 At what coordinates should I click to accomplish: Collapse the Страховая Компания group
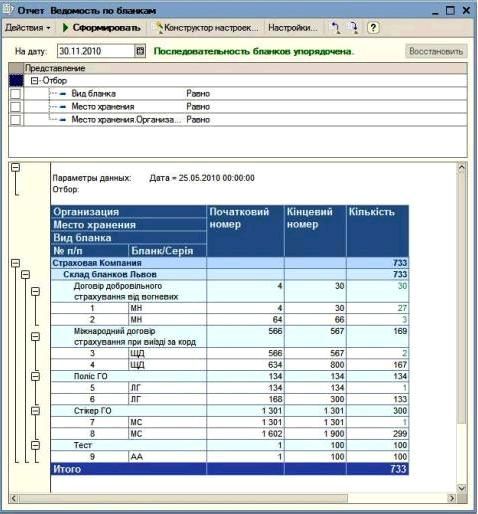pyautogui.click(x=15, y=263)
